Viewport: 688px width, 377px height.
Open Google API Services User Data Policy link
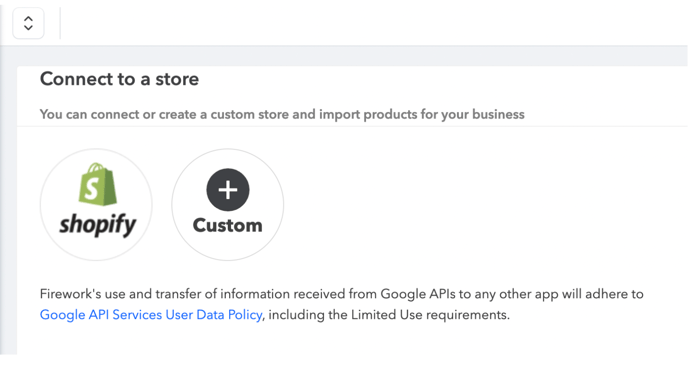(x=151, y=315)
